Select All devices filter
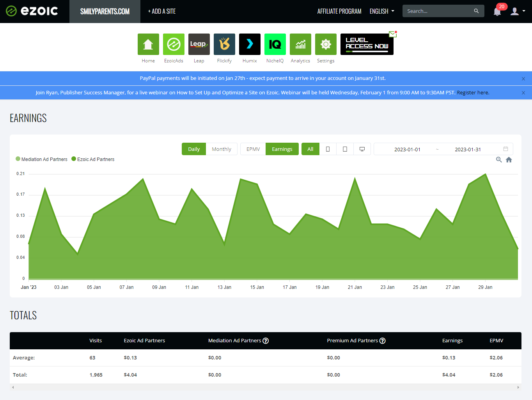This screenshot has width=532, height=400. [310, 149]
